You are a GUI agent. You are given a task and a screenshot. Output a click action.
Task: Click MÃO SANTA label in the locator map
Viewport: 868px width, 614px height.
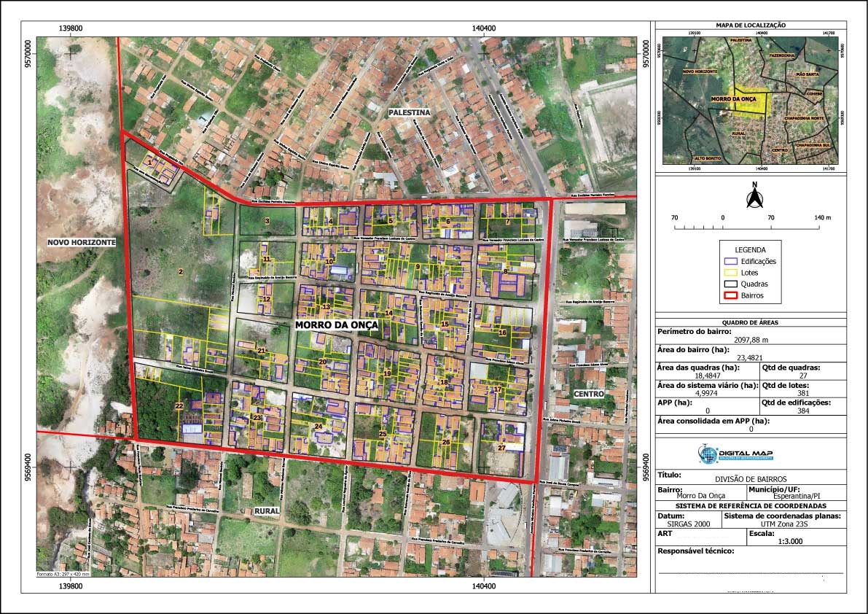coord(807,74)
